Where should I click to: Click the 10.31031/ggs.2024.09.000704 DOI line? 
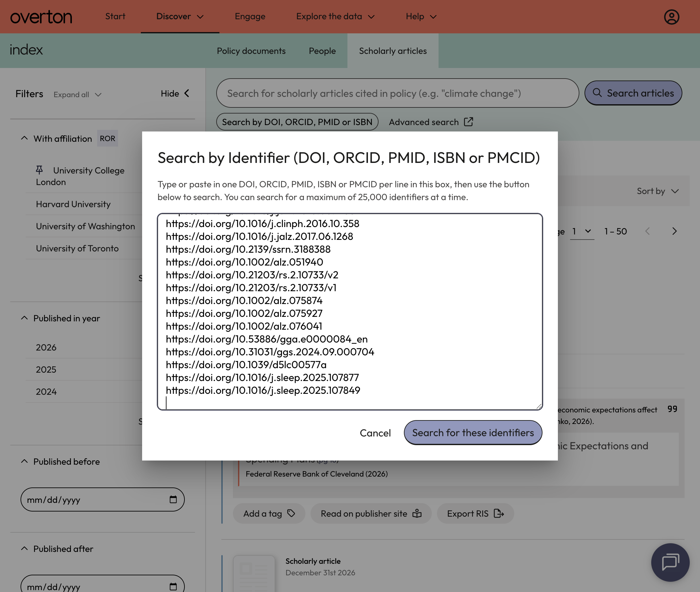[x=270, y=352]
